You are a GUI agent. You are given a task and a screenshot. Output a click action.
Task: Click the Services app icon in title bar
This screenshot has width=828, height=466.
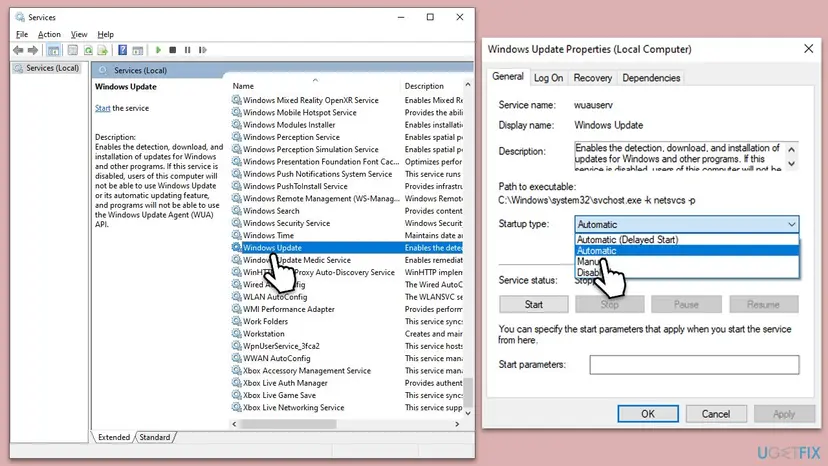(20, 17)
